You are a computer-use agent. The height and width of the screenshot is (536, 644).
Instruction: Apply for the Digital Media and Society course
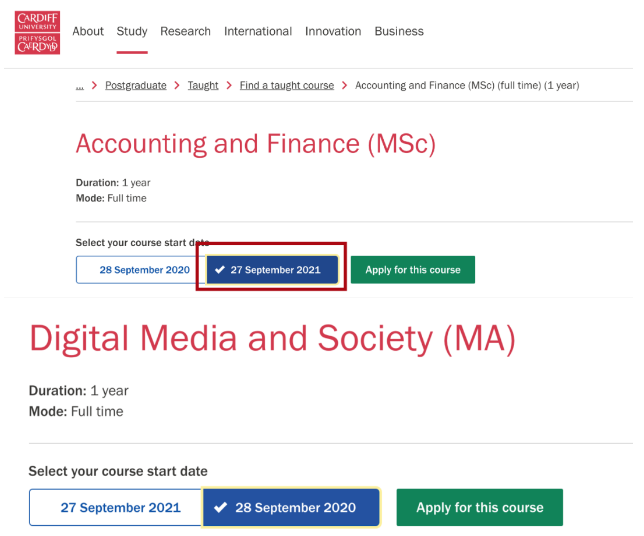click(480, 507)
